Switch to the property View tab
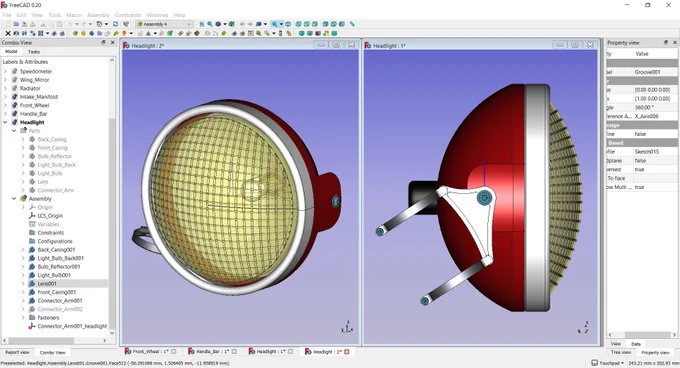Image resolution: width=680 pixels, height=368 pixels. pyautogui.click(x=616, y=344)
